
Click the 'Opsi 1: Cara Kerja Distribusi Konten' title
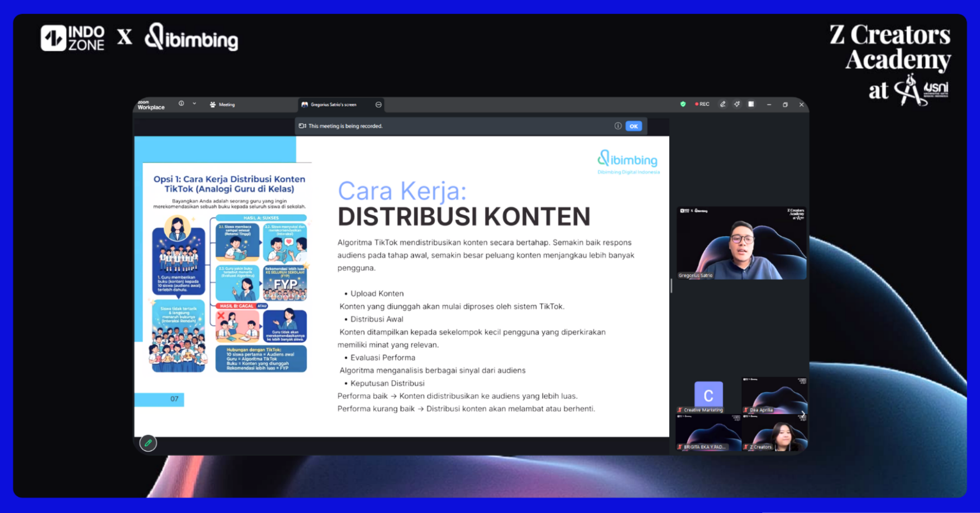tap(229, 184)
